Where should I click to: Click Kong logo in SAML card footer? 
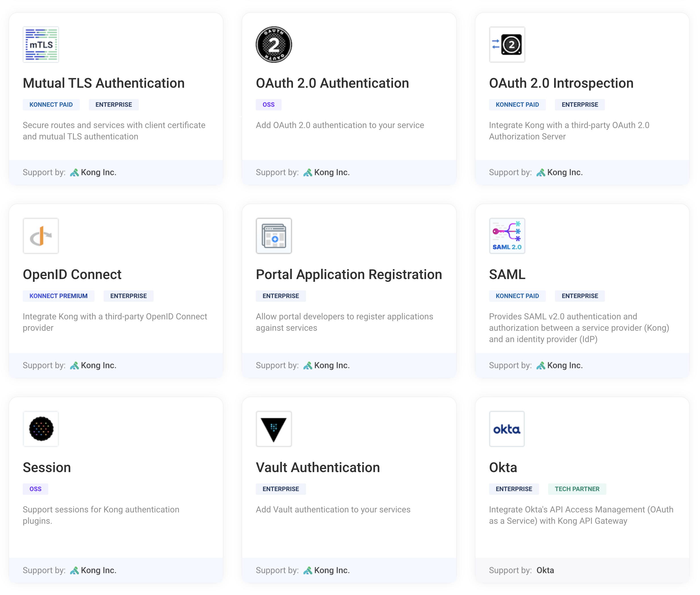pyautogui.click(x=541, y=365)
